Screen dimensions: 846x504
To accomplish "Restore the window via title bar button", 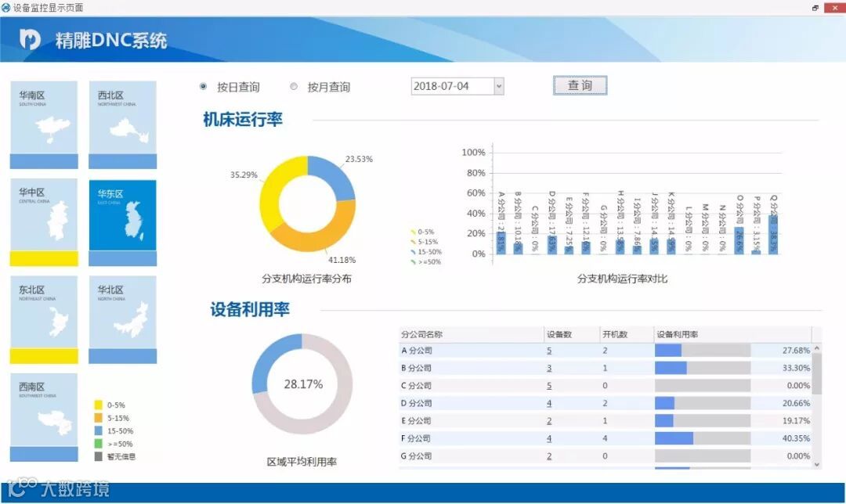I will point(815,8).
